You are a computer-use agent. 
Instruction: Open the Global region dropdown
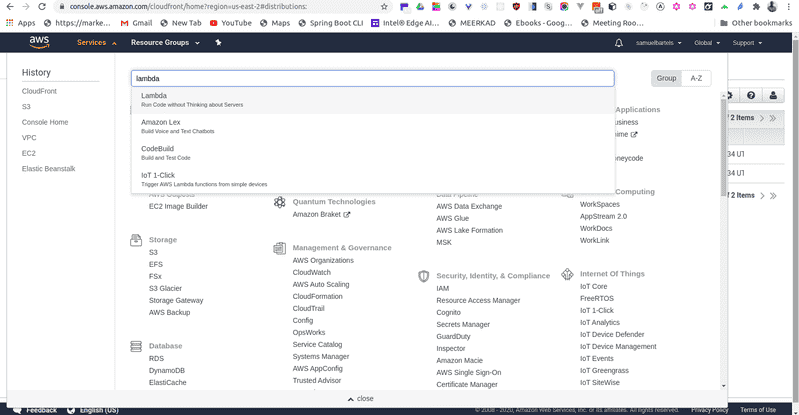click(707, 43)
